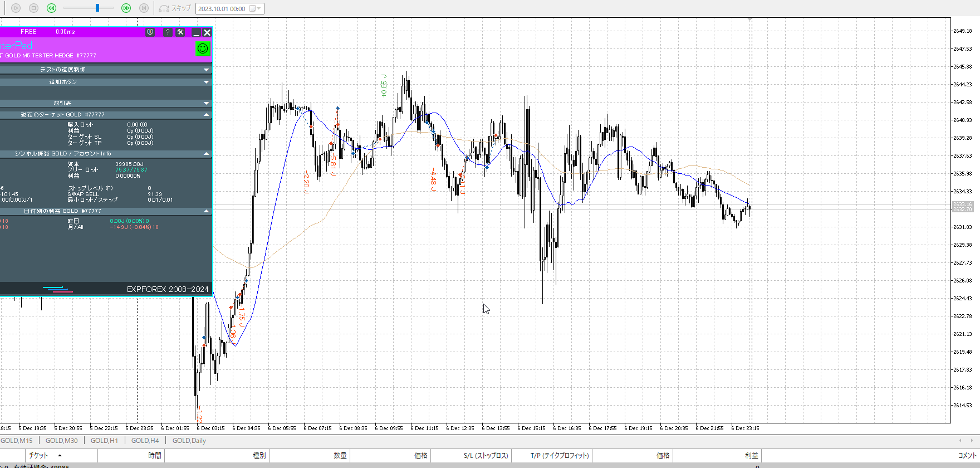The height and width of the screenshot is (468, 980).
Task: Expand the 取引表 section
Action: [206, 103]
